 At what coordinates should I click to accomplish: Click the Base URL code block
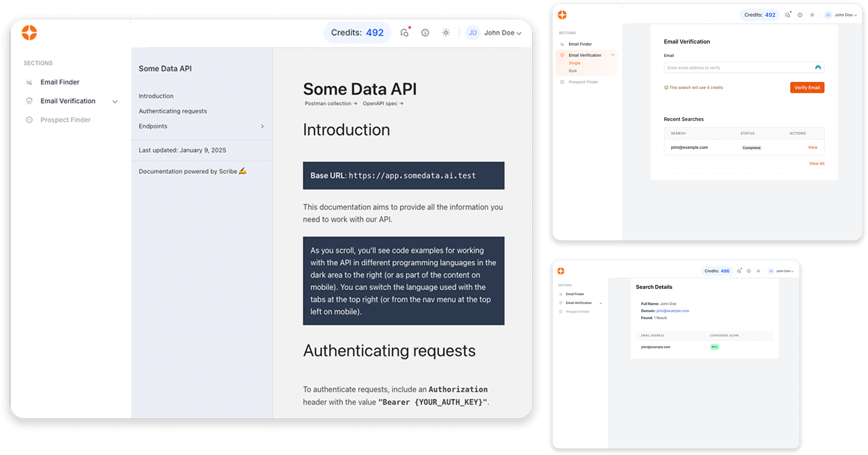404,175
